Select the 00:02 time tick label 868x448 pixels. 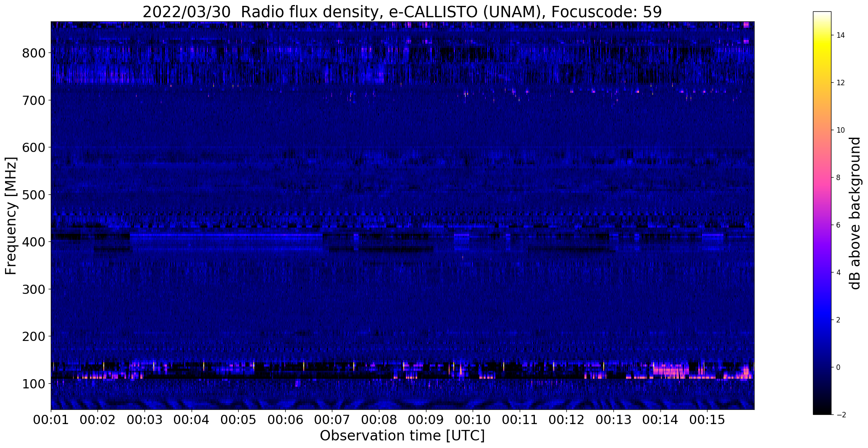point(98,420)
